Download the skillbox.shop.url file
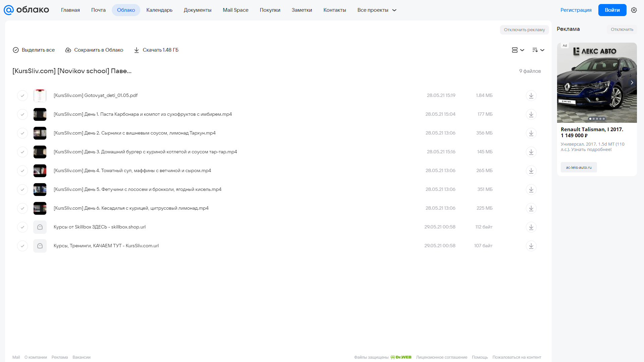The width and height of the screenshot is (644, 362). [x=531, y=227]
